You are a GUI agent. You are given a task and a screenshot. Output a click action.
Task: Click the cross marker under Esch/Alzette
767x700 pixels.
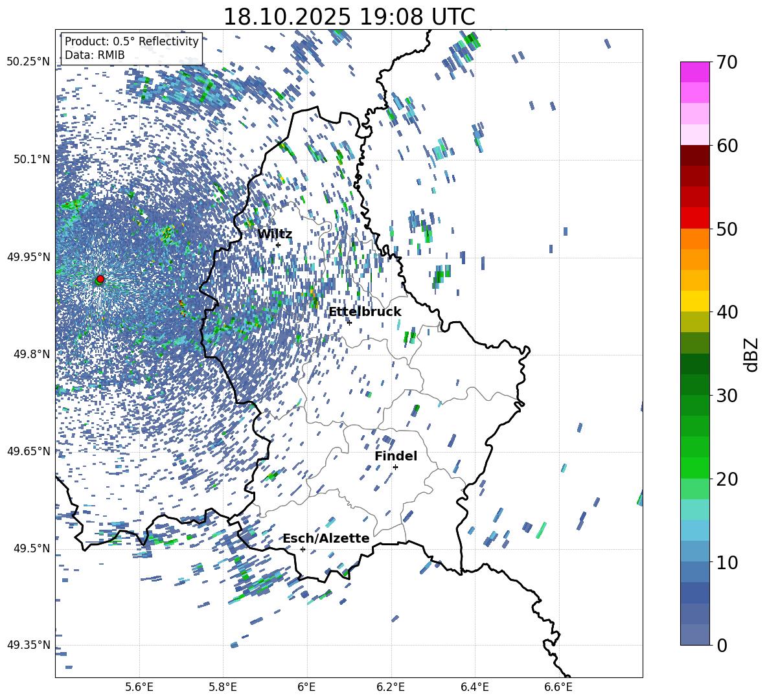coord(303,549)
